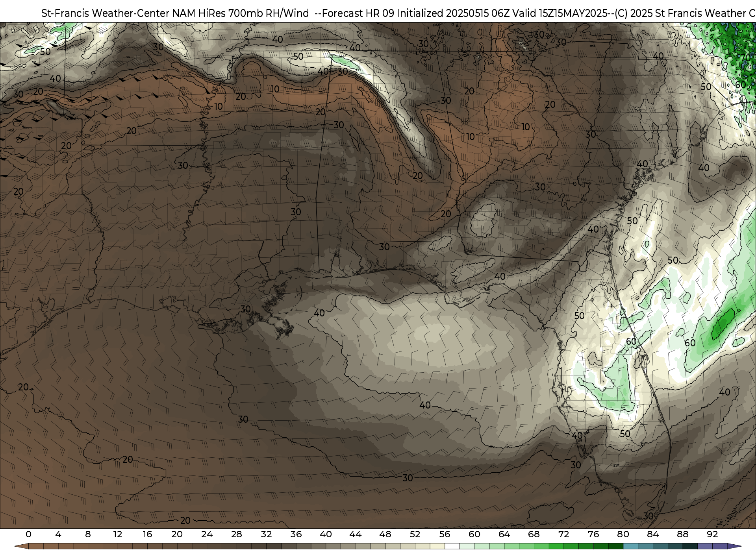Click the 12 label on the color scale
Viewport: 756px width, 551px height.
click(118, 534)
